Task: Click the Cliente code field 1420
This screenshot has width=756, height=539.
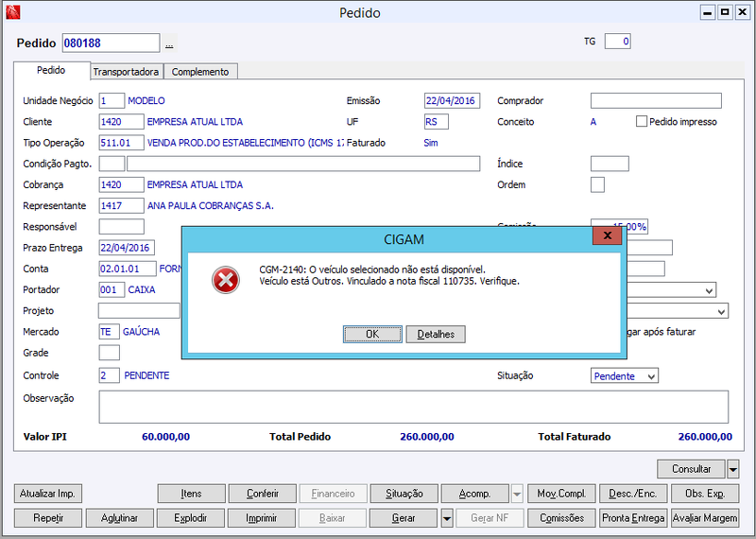Action: click(x=122, y=122)
